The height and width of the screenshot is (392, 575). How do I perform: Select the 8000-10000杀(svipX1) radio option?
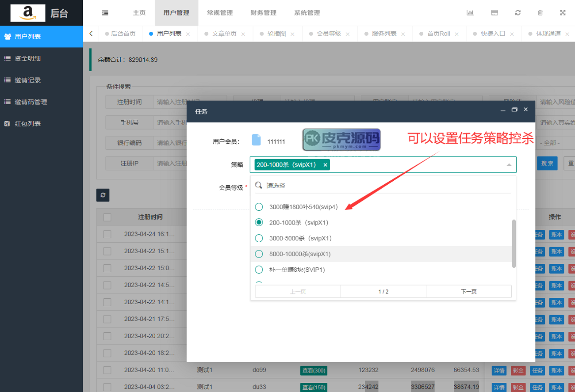click(x=259, y=254)
